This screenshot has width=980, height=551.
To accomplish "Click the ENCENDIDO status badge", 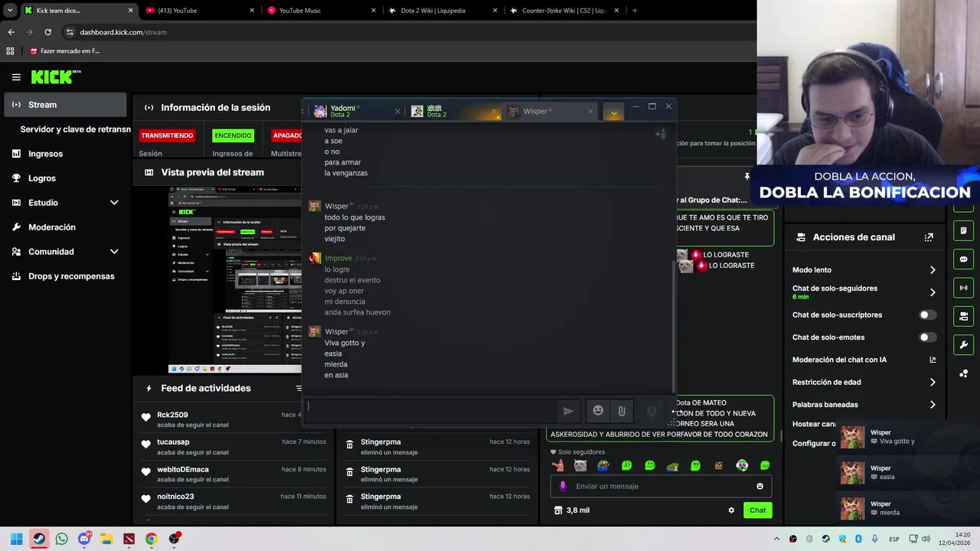I will click(233, 135).
